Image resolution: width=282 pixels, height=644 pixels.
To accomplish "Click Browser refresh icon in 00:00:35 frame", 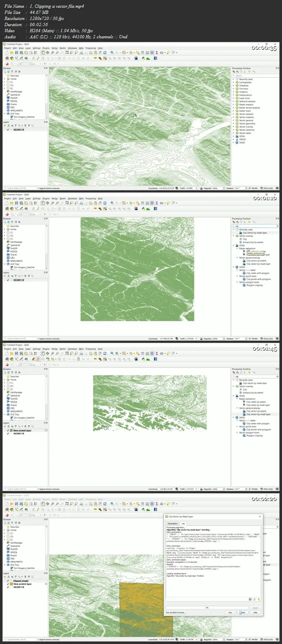I will [x=9, y=72].
